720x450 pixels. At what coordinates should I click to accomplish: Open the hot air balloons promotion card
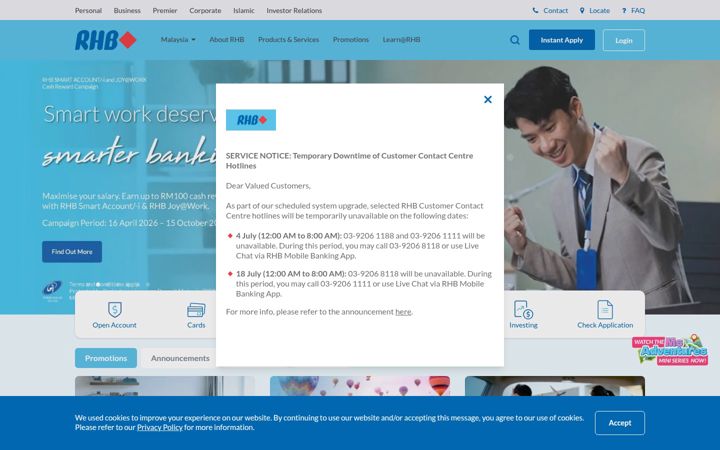click(360, 386)
